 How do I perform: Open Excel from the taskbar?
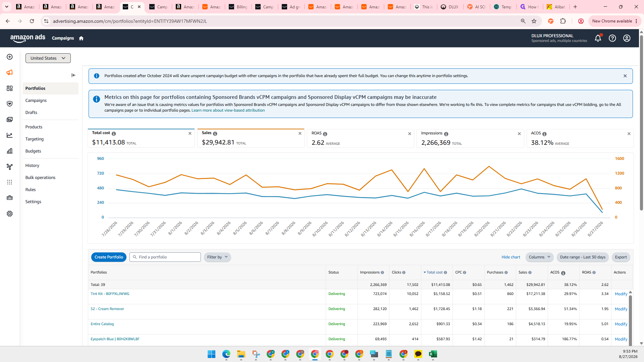pos(433,354)
